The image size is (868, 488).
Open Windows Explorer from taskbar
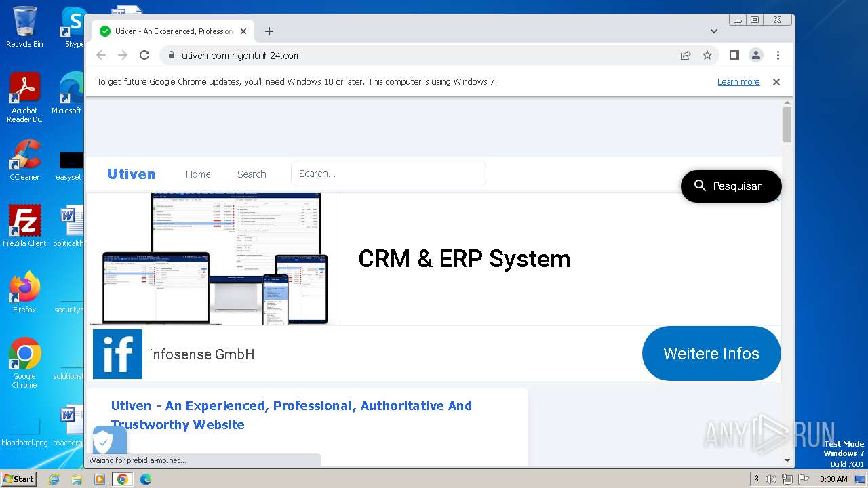tap(77, 479)
